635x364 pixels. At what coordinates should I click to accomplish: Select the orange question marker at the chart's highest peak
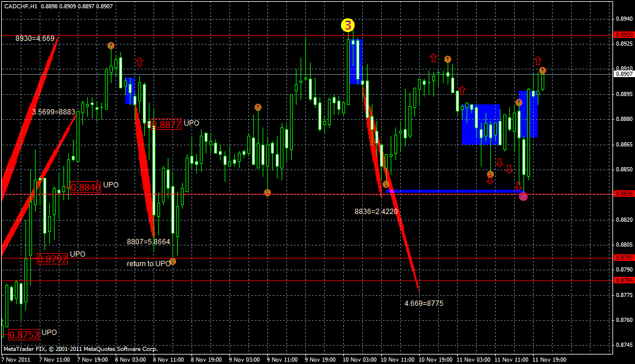click(x=112, y=44)
